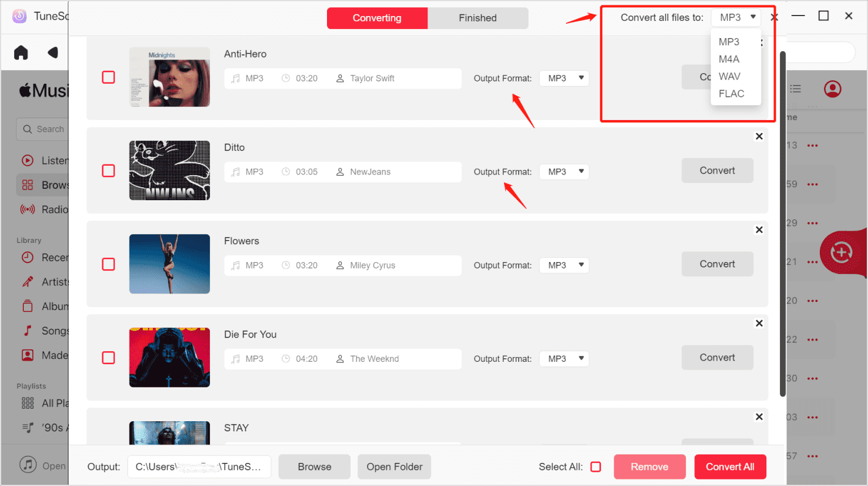Switch to the Converting tab
This screenshot has height=486, width=868.
click(x=377, y=18)
